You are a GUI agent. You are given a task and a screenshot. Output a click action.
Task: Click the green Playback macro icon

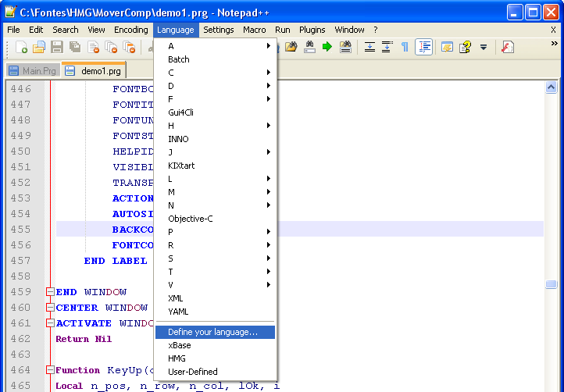click(x=327, y=48)
